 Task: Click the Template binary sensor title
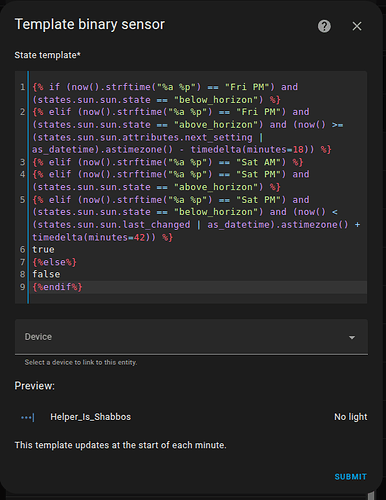pos(90,24)
